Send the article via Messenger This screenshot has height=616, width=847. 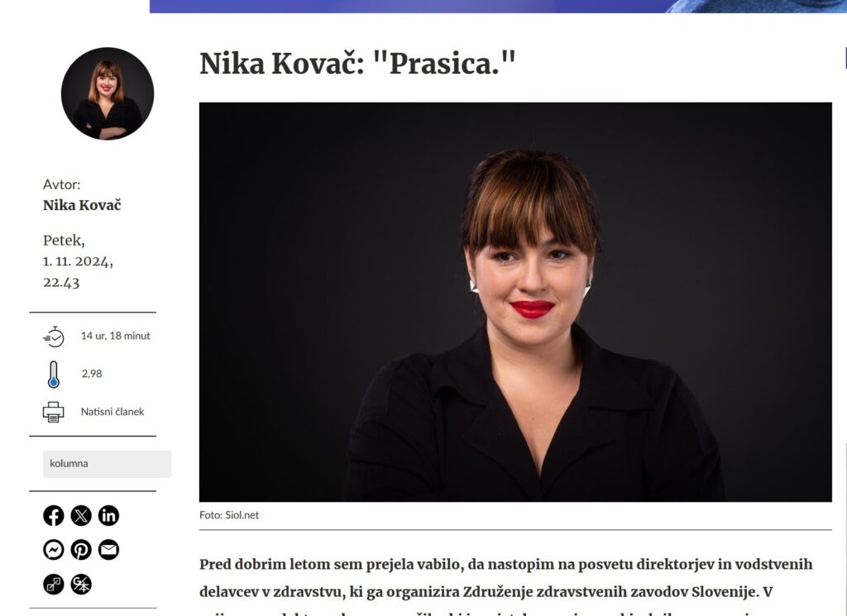pos(54,550)
